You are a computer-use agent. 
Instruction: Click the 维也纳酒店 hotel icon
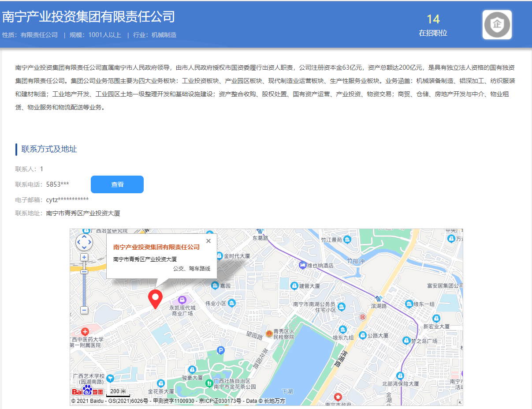(302, 265)
